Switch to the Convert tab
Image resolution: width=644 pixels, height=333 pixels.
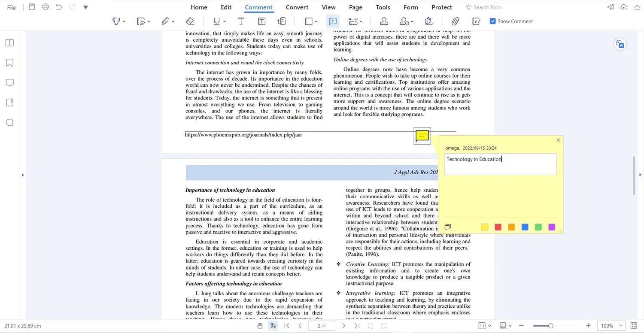(297, 7)
